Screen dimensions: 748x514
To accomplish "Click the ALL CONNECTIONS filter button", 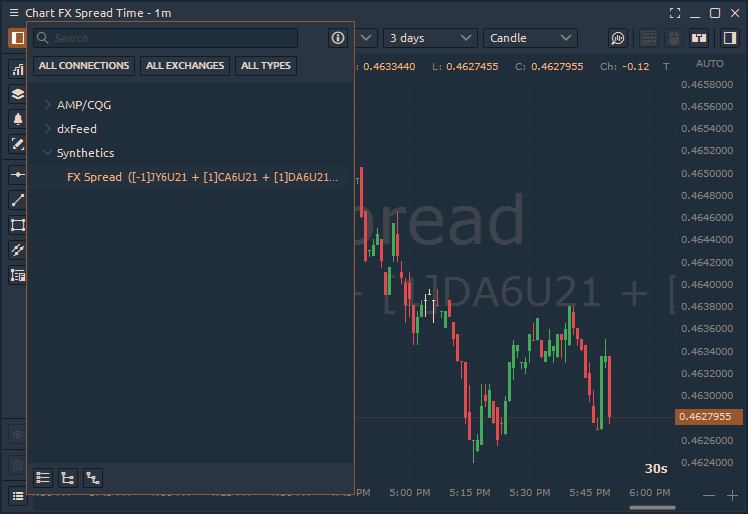I will (x=84, y=66).
